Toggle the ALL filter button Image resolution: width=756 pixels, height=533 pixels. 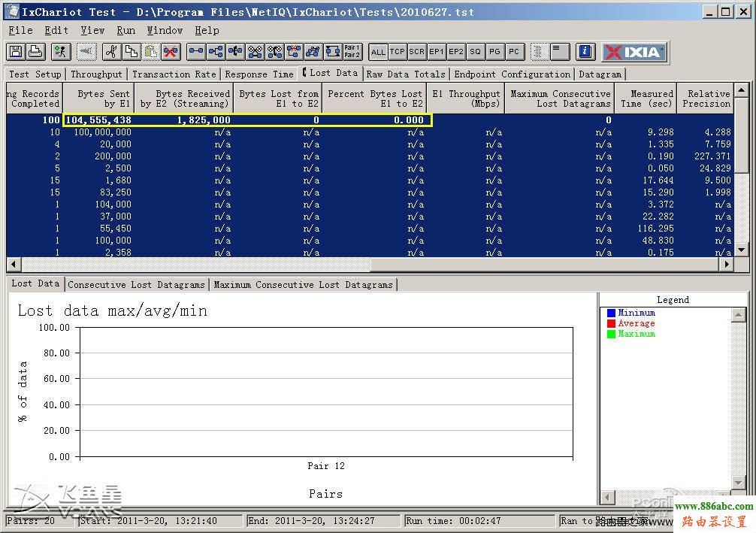(x=378, y=52)
